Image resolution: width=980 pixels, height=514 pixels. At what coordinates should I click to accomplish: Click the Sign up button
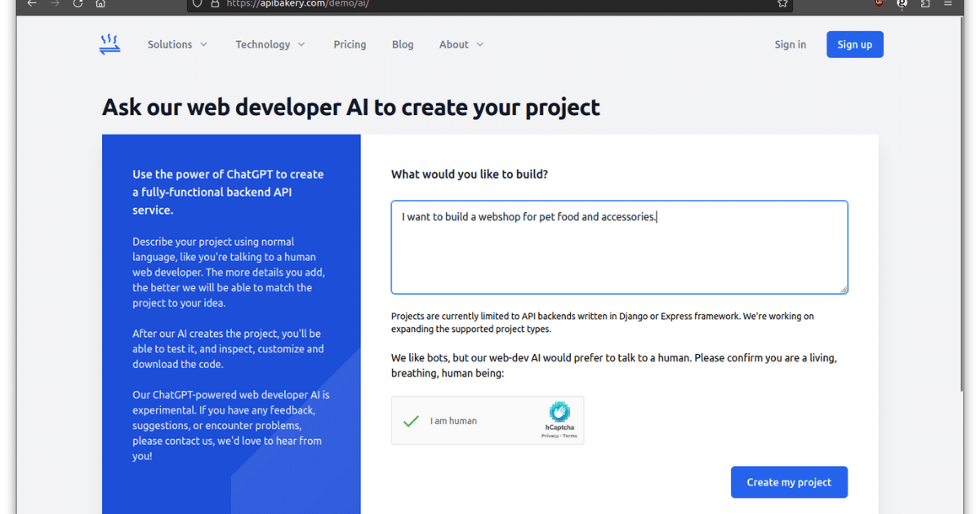854,44
